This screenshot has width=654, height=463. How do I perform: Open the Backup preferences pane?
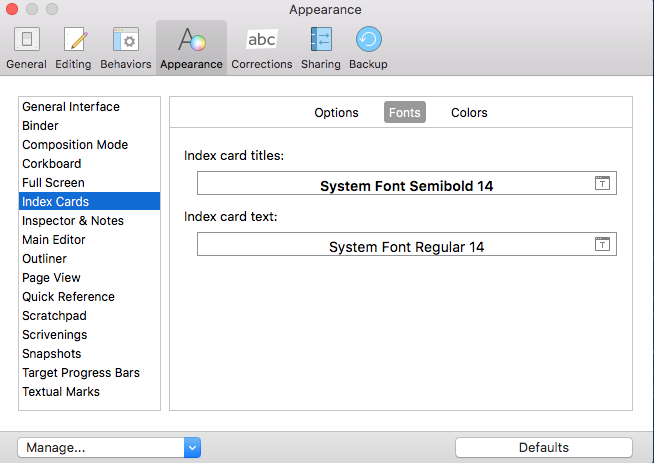368,48
